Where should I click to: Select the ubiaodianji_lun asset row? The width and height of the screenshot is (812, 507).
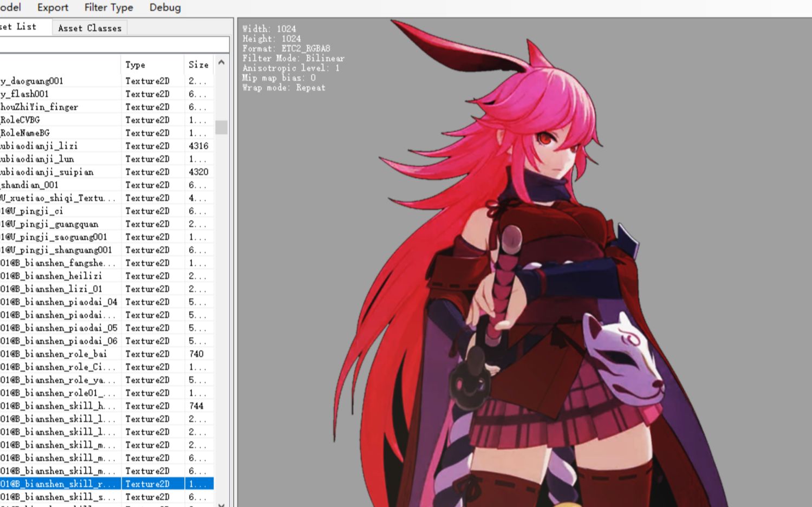coord(107,159)
